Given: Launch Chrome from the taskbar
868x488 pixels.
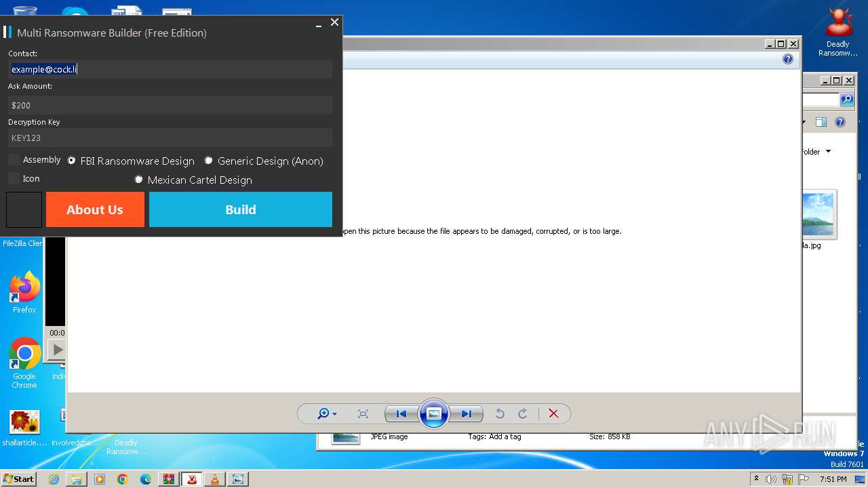Looking at the screenshot, I should click(123, 479).
